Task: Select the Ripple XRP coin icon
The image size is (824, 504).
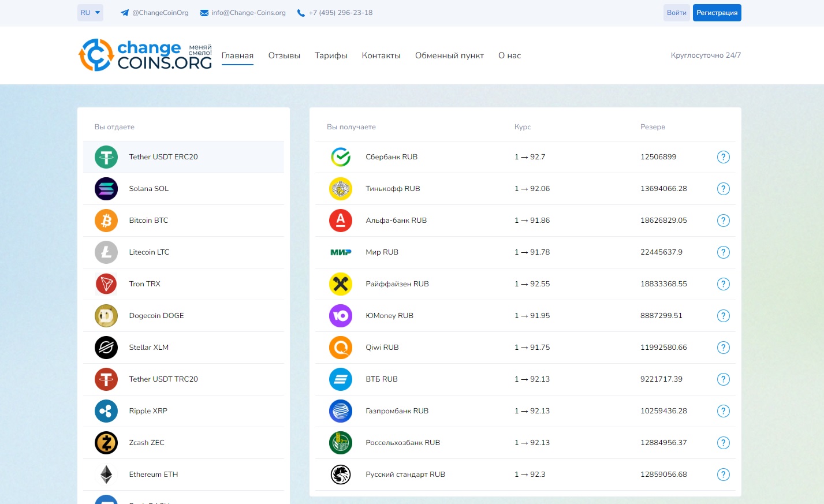Action: 106,411
